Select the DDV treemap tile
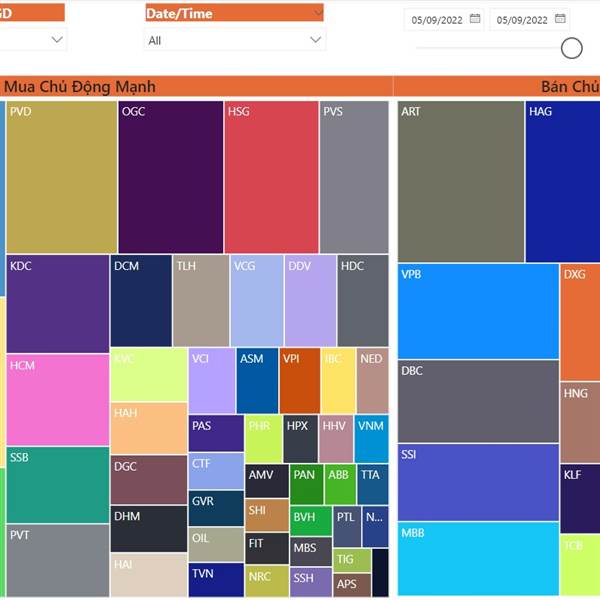The width and height of the screenshot is (600, 600). pyautogui.click(x=310, y=301)
